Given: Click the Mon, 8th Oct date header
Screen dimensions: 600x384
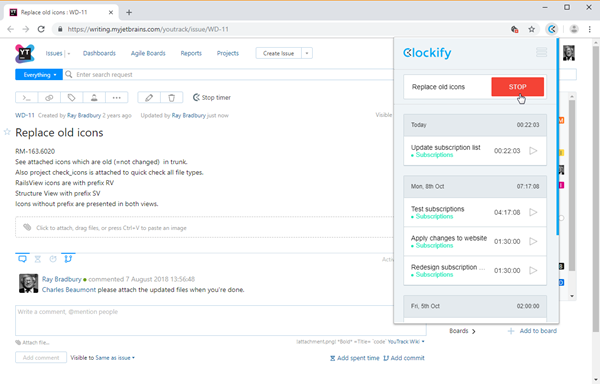Looking at the screenshot, I should [475, 187].
